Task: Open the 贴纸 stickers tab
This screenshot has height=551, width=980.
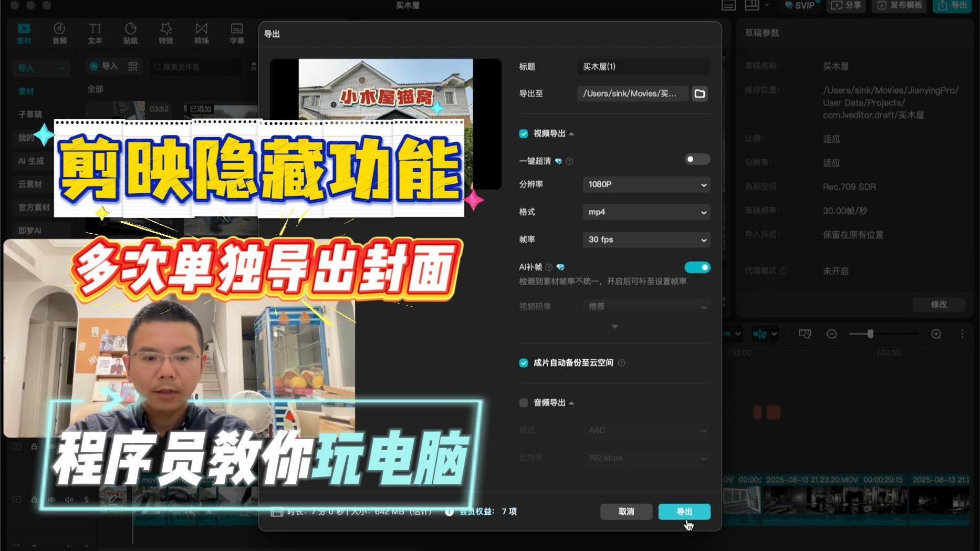Action: pos(130,33)
